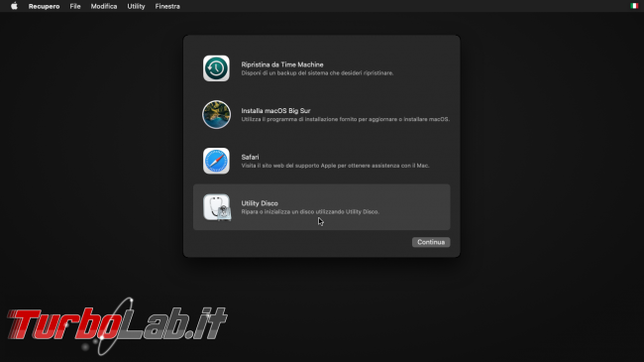This screenshot has width=644, height=362.
Task: Open the File menu
Action: (x=75, y=6)
